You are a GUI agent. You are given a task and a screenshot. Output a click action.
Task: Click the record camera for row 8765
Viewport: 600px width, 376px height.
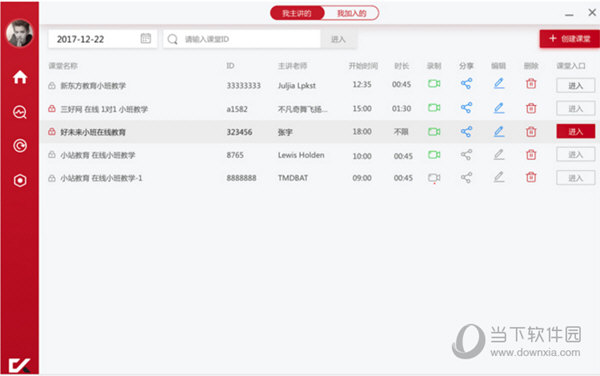click(434, 155)
